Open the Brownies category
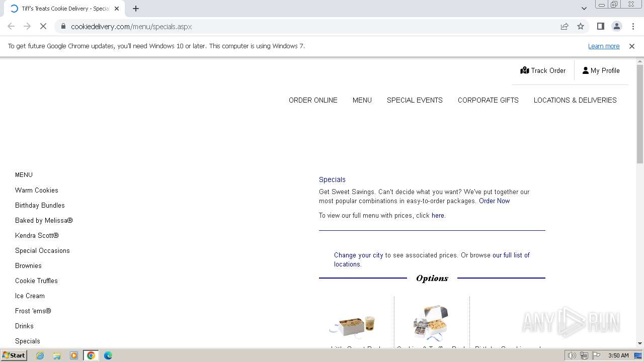 pos(28,266)
